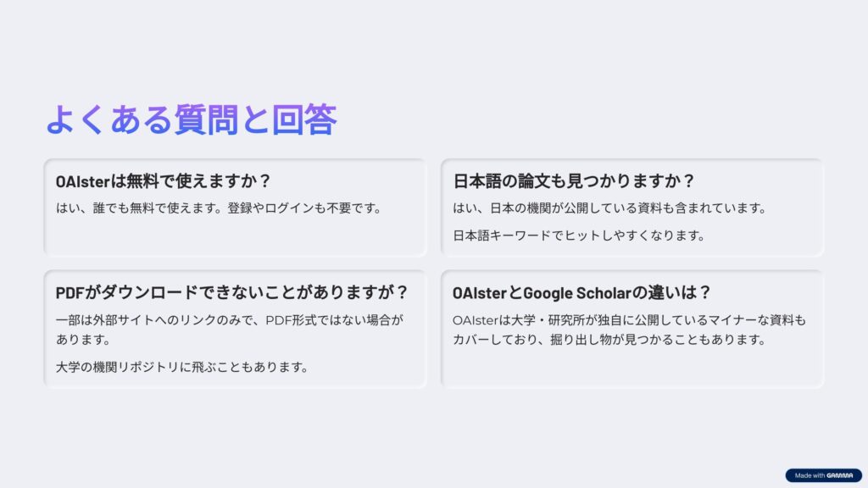This screenshot has height=488, width=868.
Task: Click the 'Made with Gamma' badge
Action: tap(823, 475)
